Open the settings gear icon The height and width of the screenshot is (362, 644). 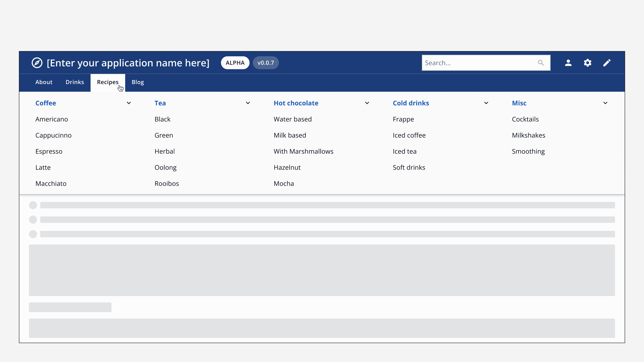pyautogui.click(x=587, y=63)
